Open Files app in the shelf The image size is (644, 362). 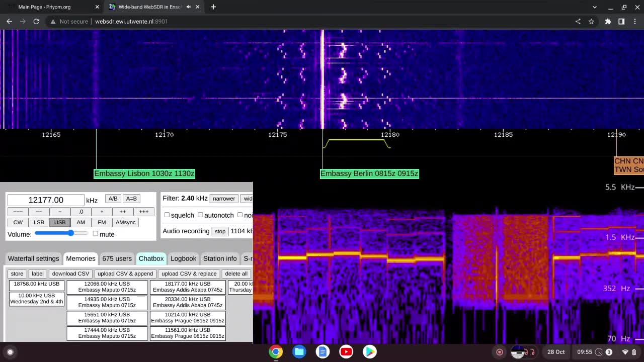point(299,351)
